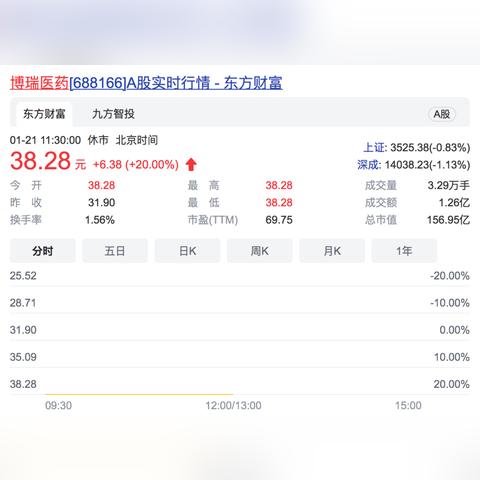Click the red up-arrow price icon

191,164
